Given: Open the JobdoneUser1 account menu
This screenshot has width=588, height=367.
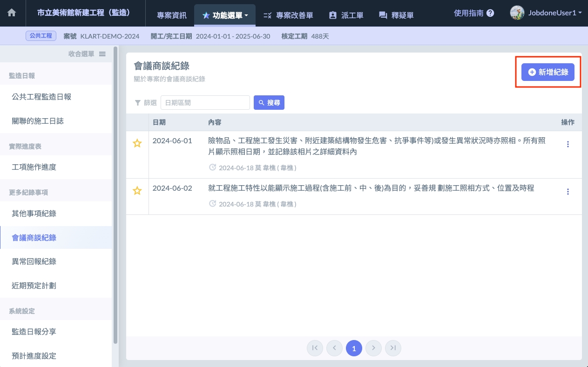Looking at the screenshot, I should tap(546, 13).
